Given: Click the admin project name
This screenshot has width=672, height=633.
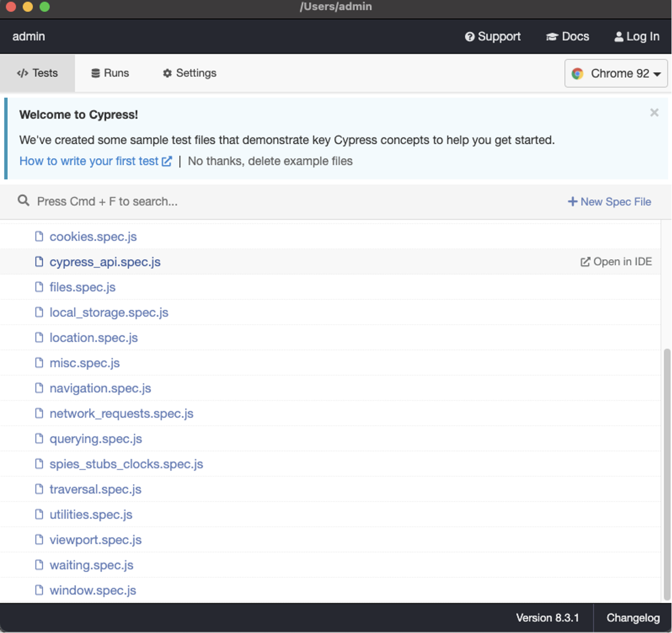Looking at the screenshot, I should (29, 36).
